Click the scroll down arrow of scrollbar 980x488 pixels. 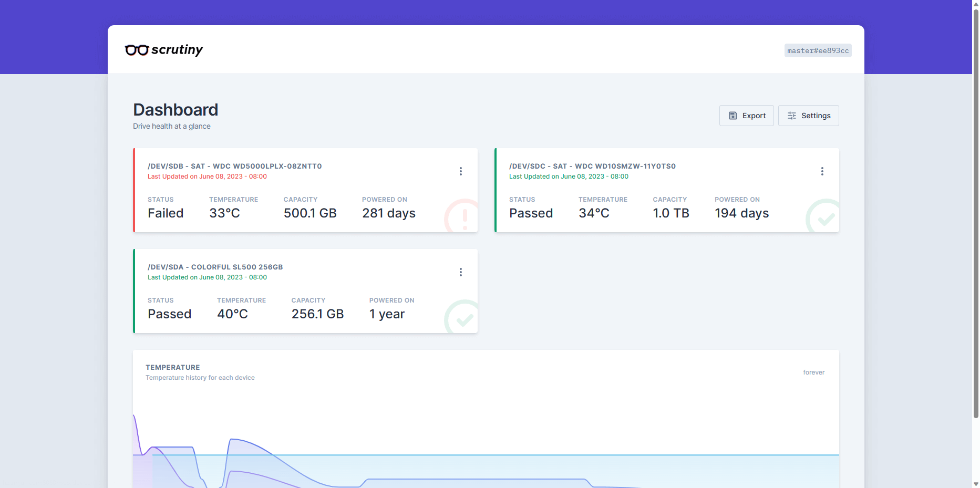click(x=976, y=483)
